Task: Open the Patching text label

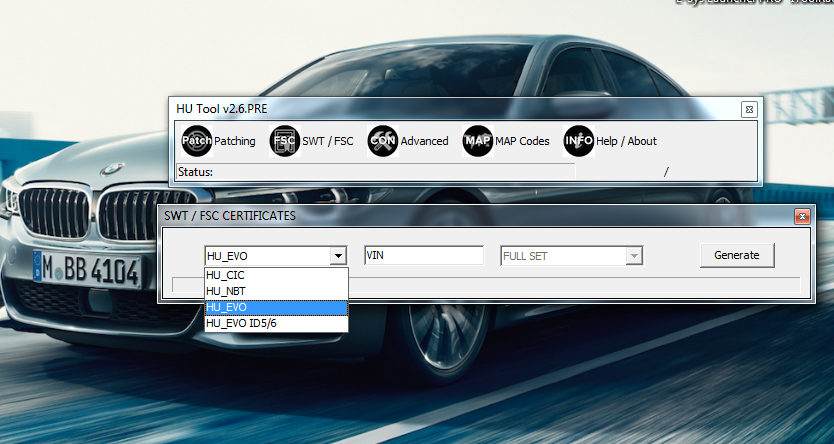Action: tap(235, 141)
